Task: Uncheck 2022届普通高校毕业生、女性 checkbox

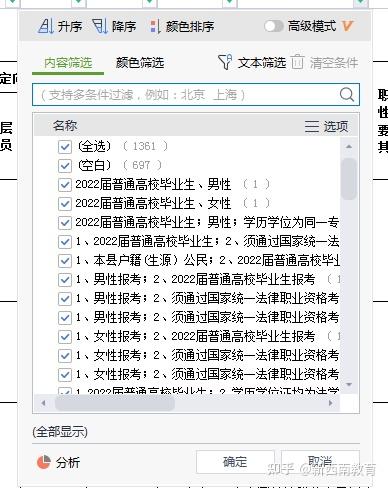Action: [x=65, y=203]
